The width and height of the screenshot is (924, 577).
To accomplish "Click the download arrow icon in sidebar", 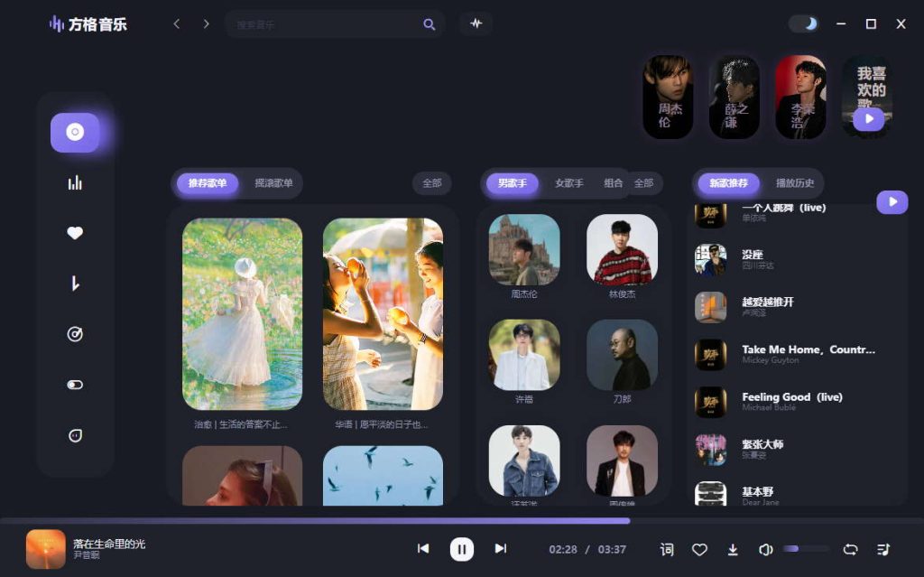I will 75,284.
